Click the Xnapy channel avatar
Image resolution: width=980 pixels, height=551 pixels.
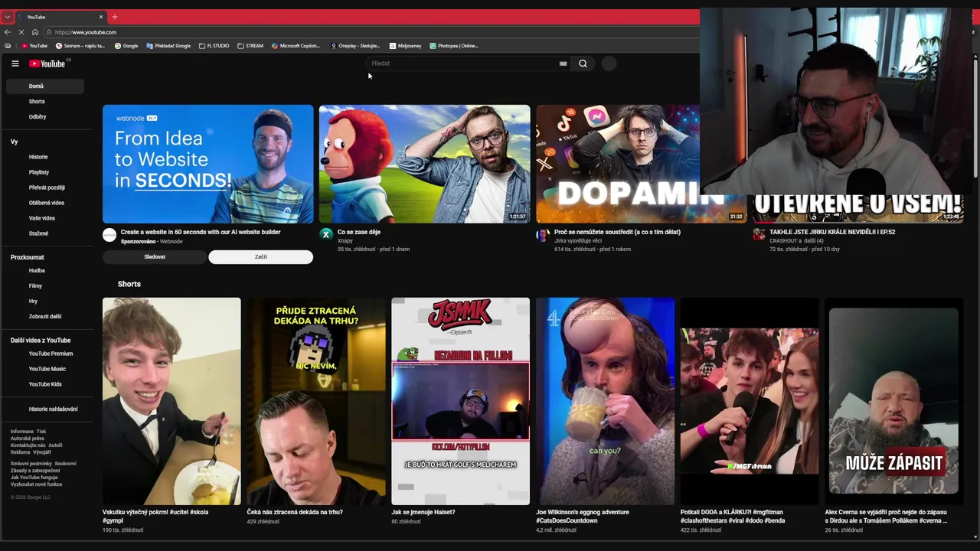coord(326,235)
